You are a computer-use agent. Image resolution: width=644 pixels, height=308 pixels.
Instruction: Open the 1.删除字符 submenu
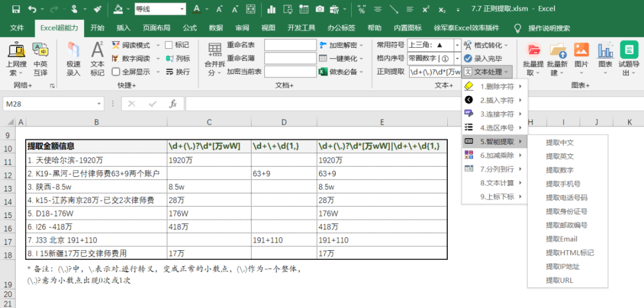494,86
